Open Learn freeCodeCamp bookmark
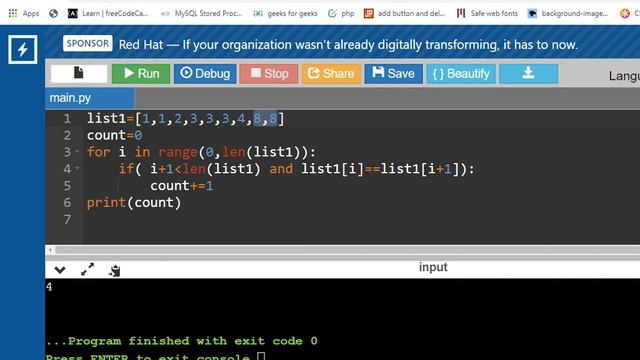Screen dimensions: 640x360 tap(108, 13)
